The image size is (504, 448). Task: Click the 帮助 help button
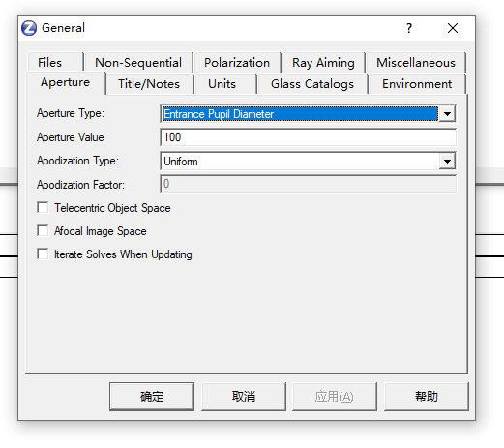tap(426, 397)
